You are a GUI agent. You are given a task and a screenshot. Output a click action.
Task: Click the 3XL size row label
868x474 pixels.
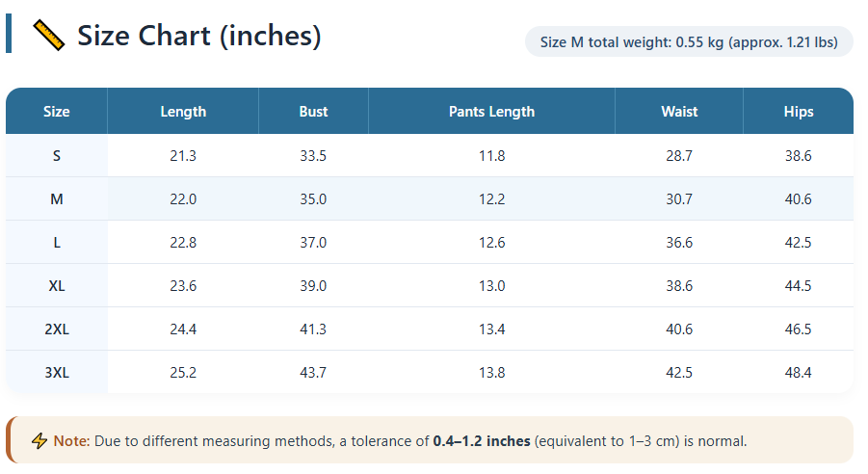tap(57, 373)
